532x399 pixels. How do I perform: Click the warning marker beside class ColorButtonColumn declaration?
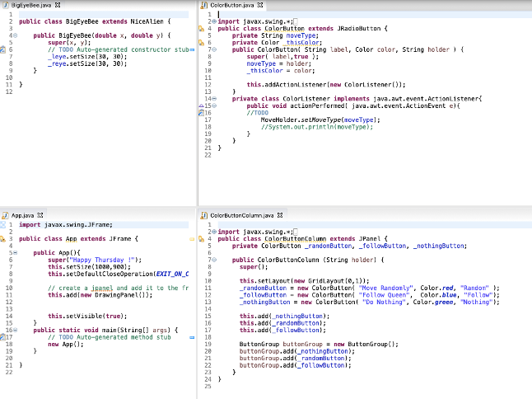tap(201, 239)
